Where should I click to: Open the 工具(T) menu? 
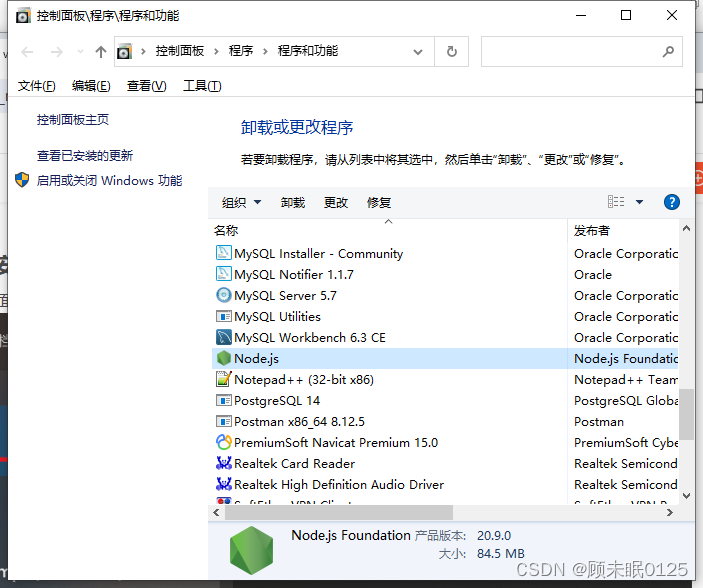[202, 86]
